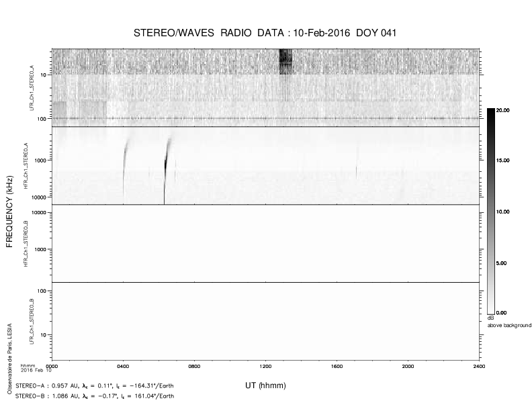Viewport: 532px width, 411px height.
Task: Click the 0.00 colorbar label
Action: click(x=502, y=313)
